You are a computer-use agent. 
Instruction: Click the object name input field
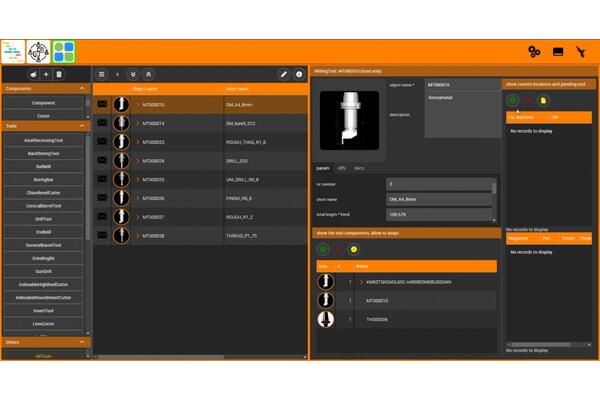click(460, 86)
